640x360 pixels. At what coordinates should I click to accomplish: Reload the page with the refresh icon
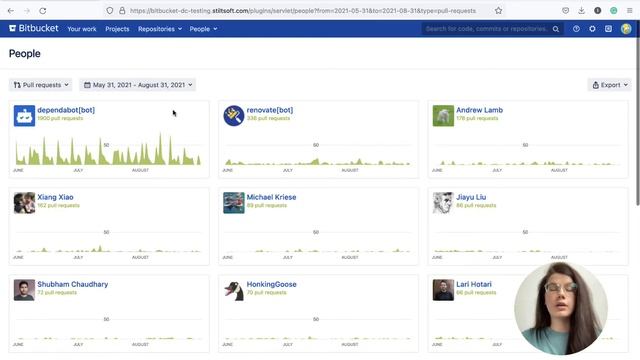(x=42, y=11)
